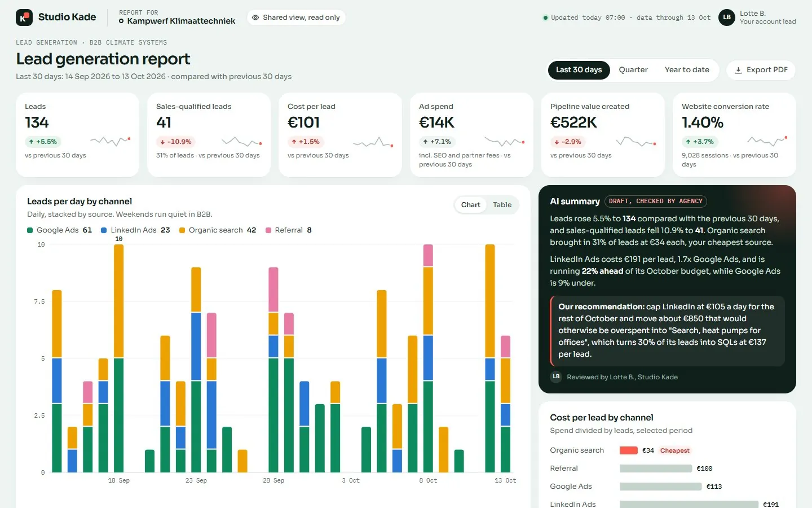The height and width of the screenshot is (508, 812).
Task: Click the sparkline in Website conversion rate card
Action: click(767, 141)
